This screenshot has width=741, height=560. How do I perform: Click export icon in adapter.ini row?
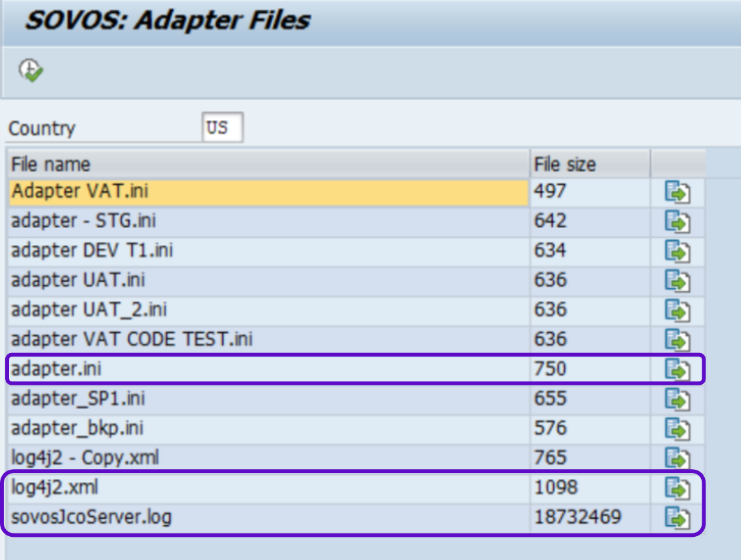click(677, 369)
